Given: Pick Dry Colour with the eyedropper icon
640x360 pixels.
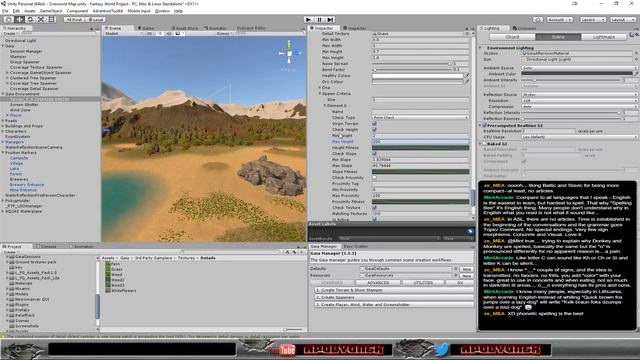Looking at the screenshot, I should [467, 82].
